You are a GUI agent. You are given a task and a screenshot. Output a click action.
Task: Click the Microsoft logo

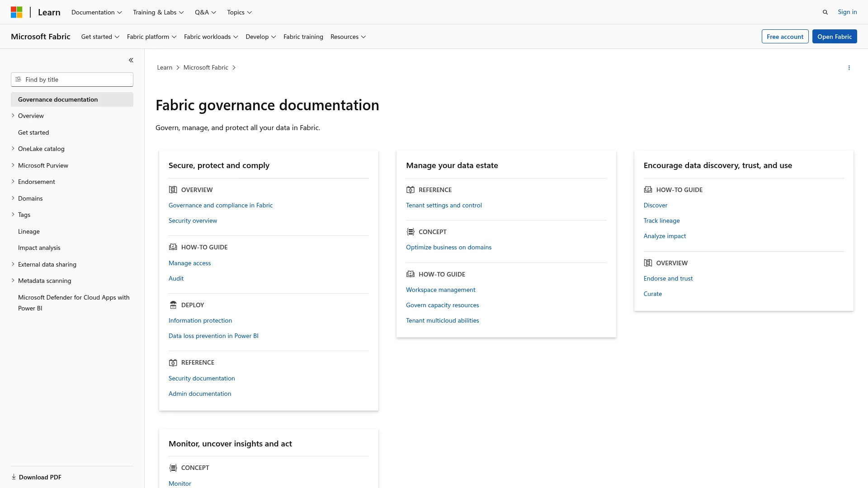tap(17, 12)
